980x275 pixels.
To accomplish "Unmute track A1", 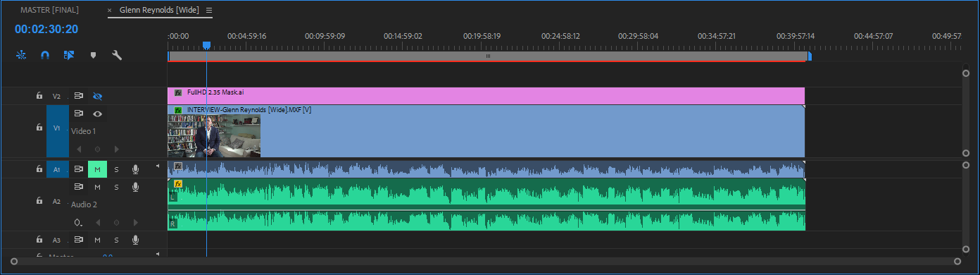I will pos(98,169).
